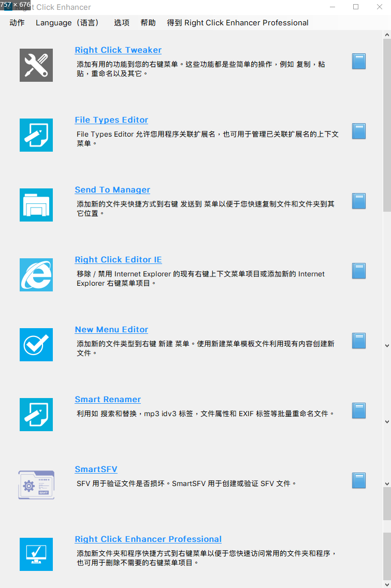Open the New Menu Editor checkmark icon
Image resolution: width=391 pixels, height=588 pixels.
(x=36, y=345)
